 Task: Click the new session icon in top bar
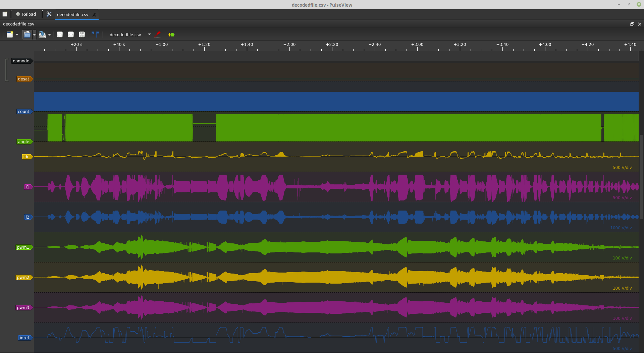tap(5, 14)
